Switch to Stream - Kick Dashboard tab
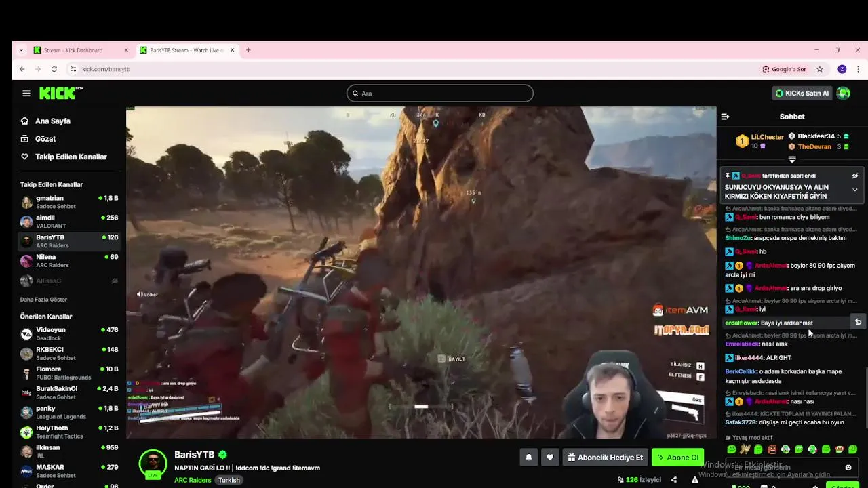The image size is (868, 488). (80, 50)
